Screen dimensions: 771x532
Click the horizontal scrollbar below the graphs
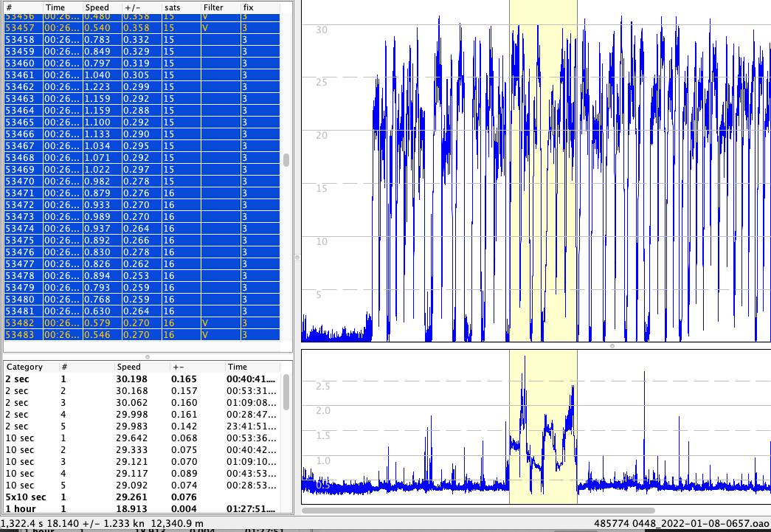click(478, 510)
